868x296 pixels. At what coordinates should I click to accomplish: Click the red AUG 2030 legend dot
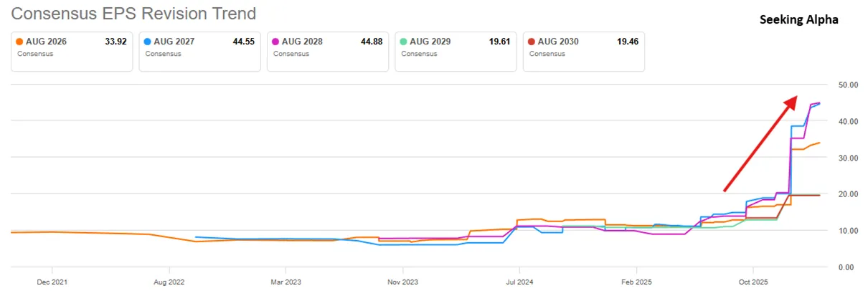pos(531,42)
